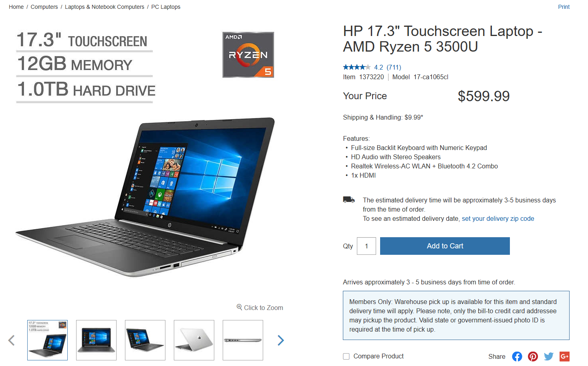The image size is (588, 366).
Task: Show previous thumbnails with left arrow
Action: pos(12,340)
